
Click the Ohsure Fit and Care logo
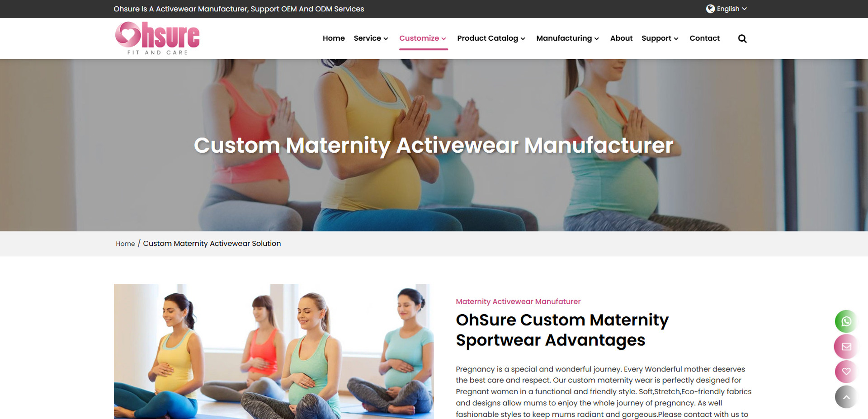click(x=157, y=38)
